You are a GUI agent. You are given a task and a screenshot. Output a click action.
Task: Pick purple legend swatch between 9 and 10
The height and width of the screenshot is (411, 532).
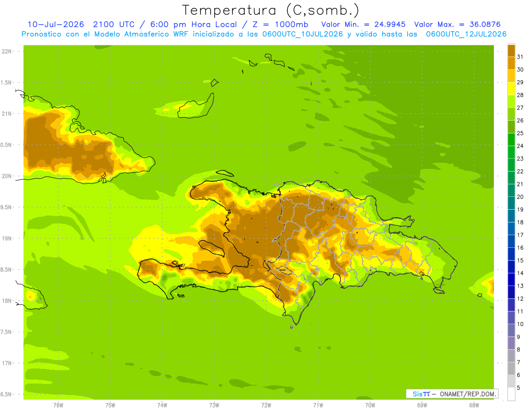tap(511, 331)
